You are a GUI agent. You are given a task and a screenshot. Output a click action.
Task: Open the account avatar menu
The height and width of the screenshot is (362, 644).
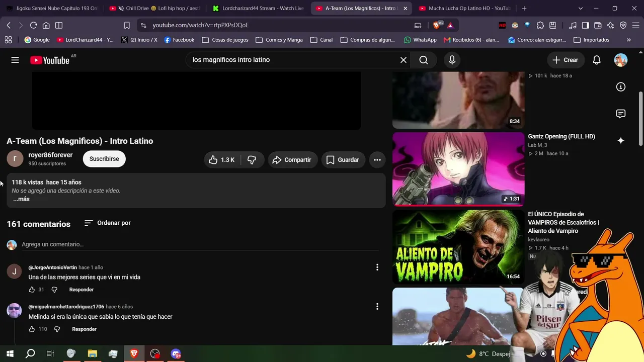click(621, 60)
